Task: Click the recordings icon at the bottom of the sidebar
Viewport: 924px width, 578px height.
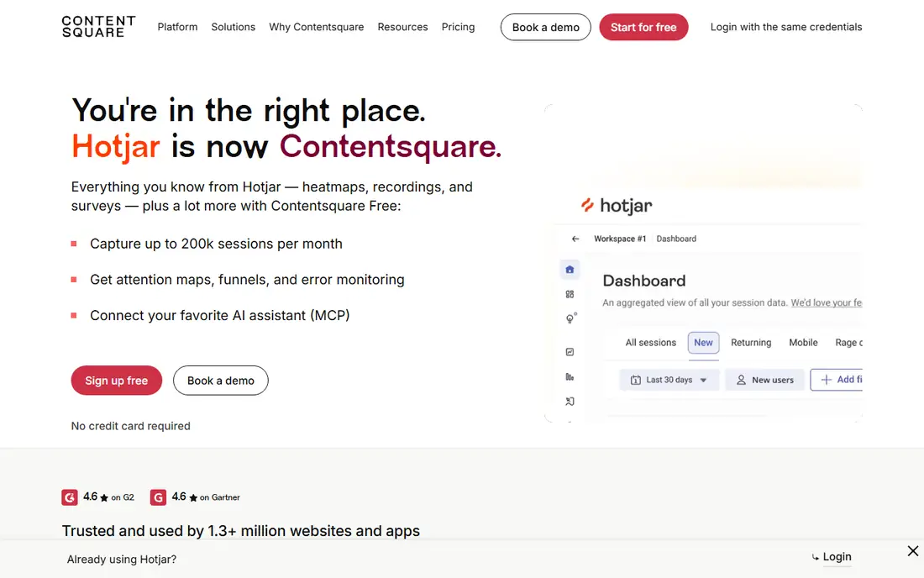Action: (x=570, y=402)
